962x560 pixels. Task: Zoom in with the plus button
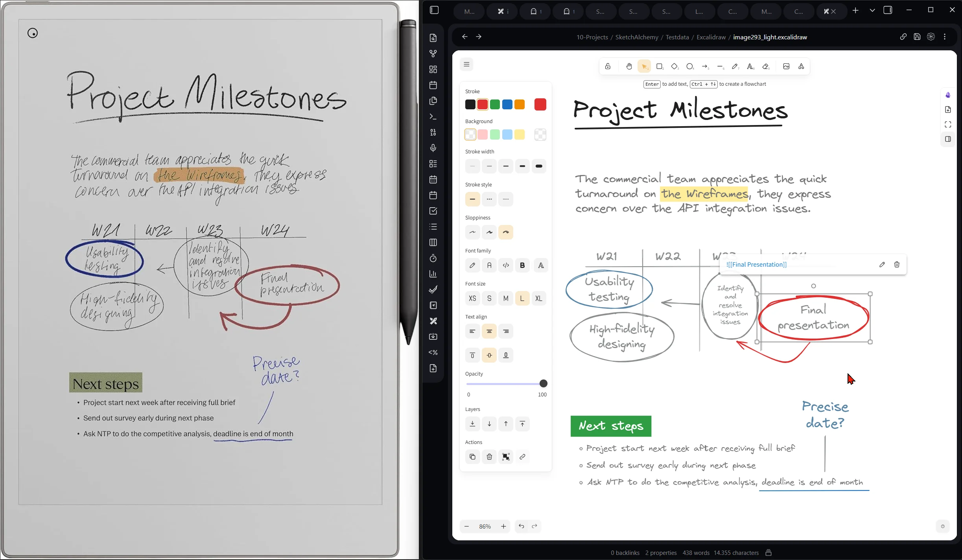point(503,526)
